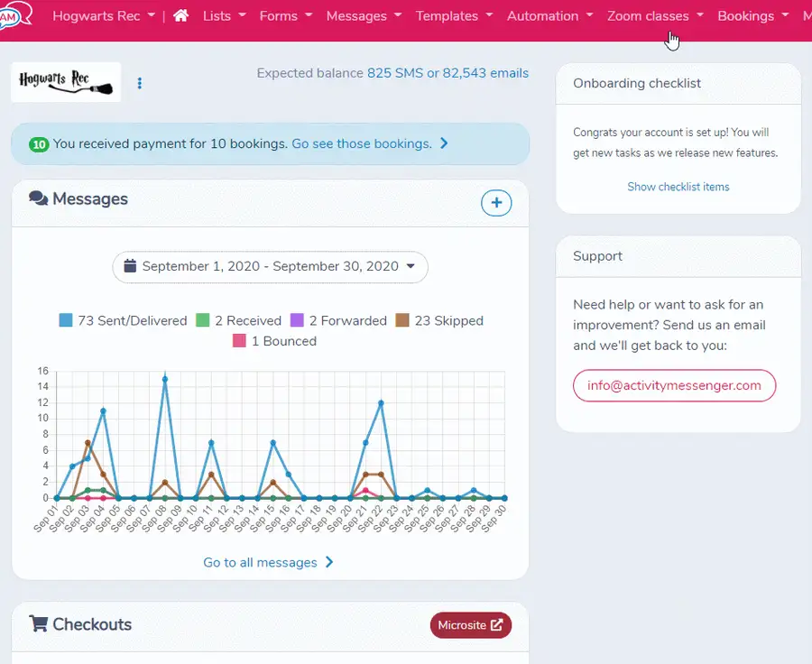
Task: Open the Templates menu
Action: (454, 16)
